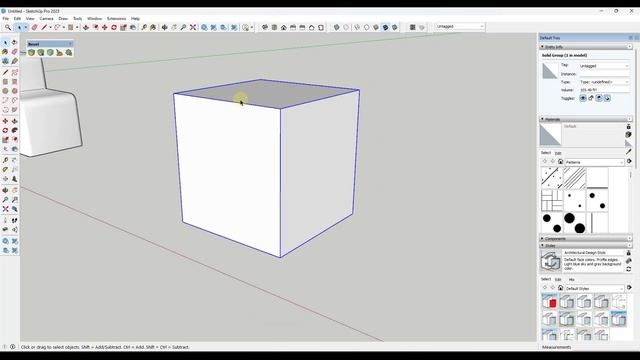Switch to Edit tab in Materials panel
The height and width of the screenshot is (360, 640).
click(558, 153)
